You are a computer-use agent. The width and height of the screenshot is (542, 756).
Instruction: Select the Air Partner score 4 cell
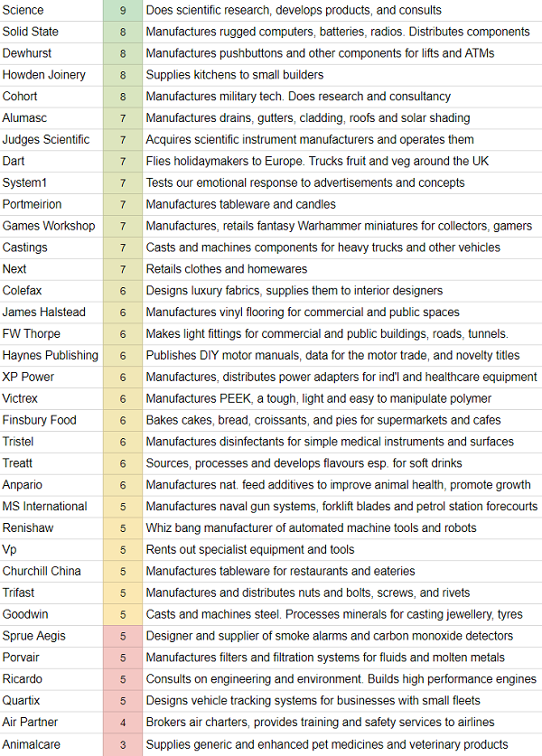123,723
